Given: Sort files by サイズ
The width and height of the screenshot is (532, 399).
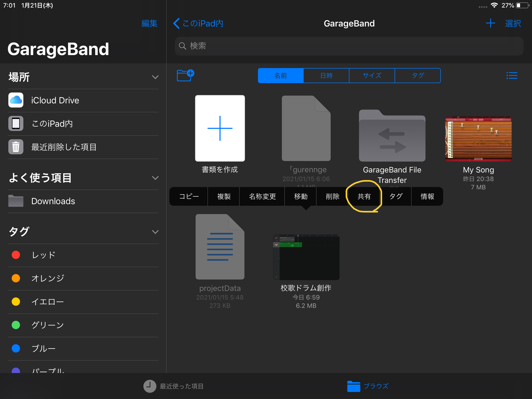Looking at the screenshot, I should [x=372, y=76].
